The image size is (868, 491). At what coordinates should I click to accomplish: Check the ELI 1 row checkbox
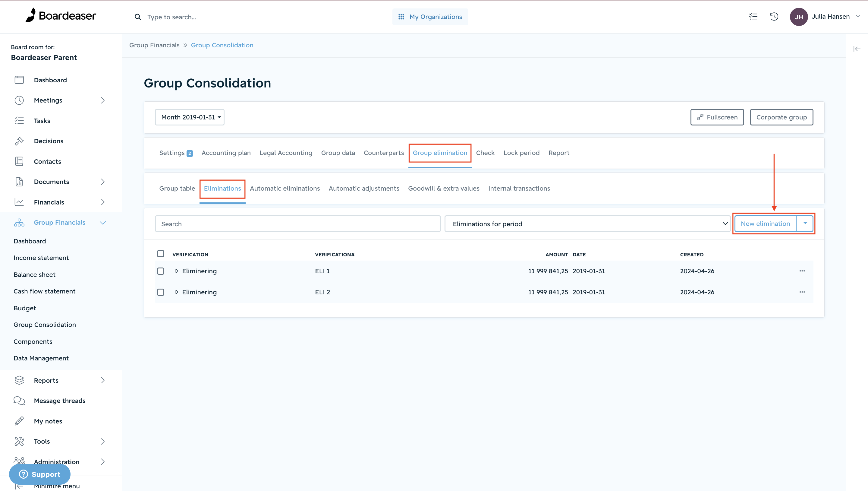[161, 271]
